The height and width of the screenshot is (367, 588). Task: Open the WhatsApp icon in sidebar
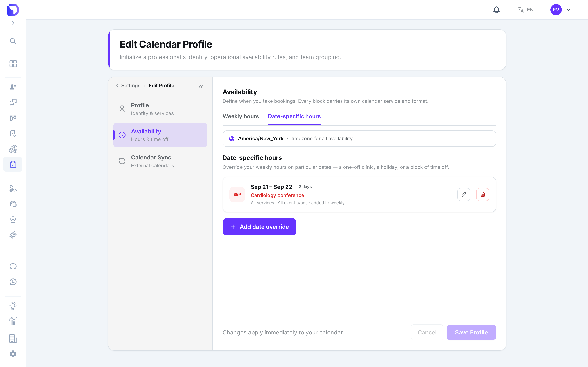click(x=13, y=282)
